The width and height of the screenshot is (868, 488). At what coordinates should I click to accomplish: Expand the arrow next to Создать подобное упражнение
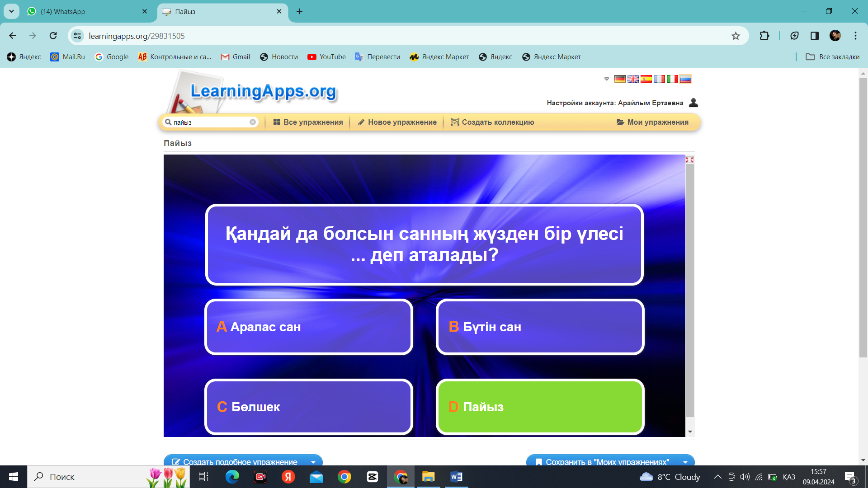coord(313,462)
